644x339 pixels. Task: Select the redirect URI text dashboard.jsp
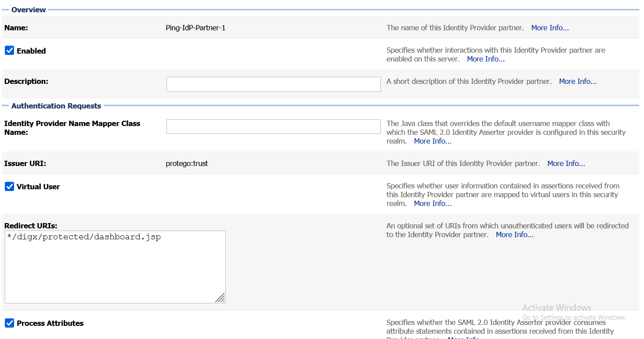click(136, 237)
